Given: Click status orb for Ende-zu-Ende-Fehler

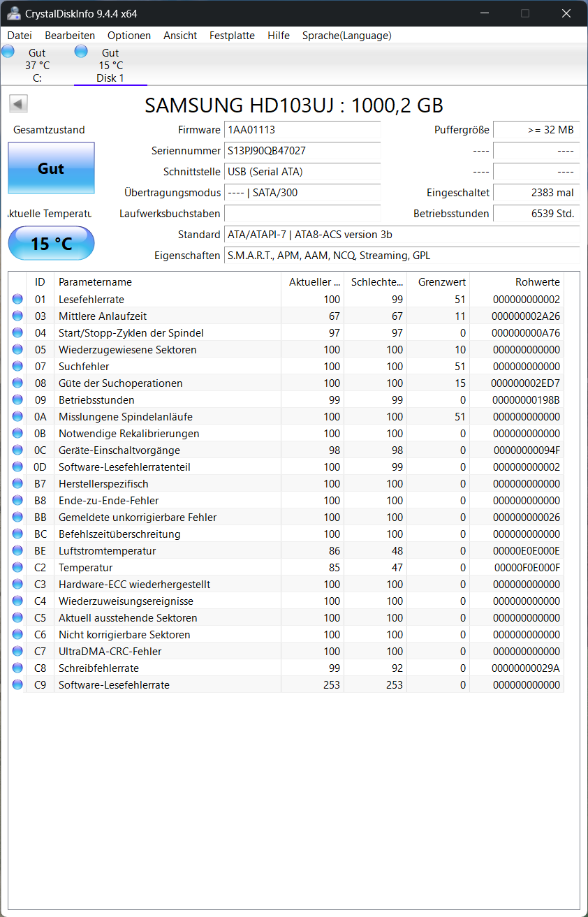Looking at the screenshot, I should pyautogui.click(x=17, y=500).
